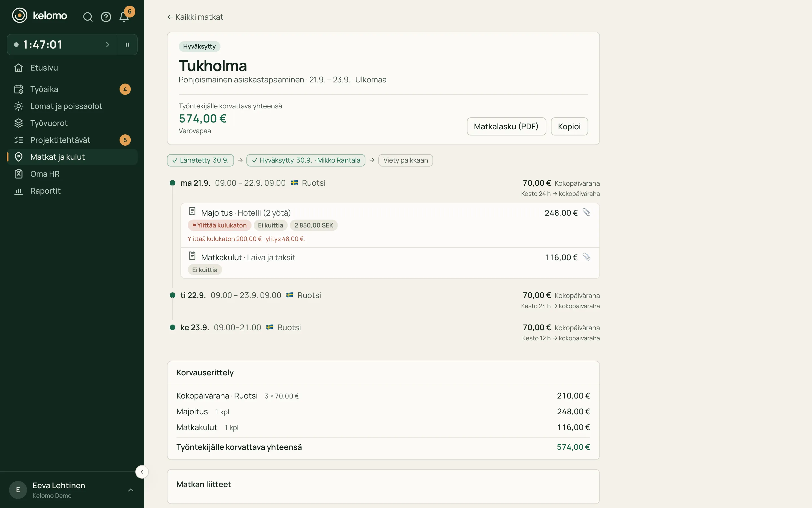Click the Raportit chart icon
This screenshot has height=508, width=812.
click(x=18, y=191)
